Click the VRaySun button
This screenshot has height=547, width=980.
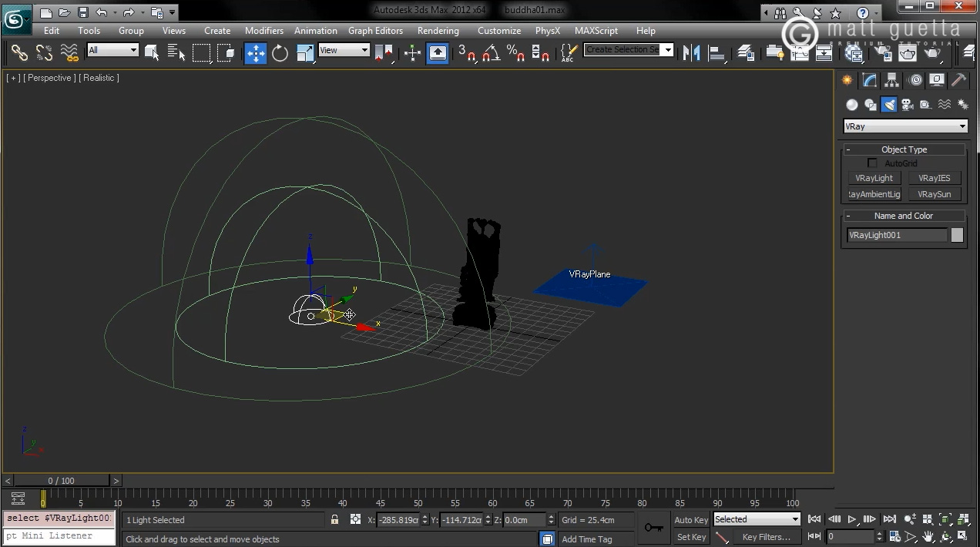[934, 194]
